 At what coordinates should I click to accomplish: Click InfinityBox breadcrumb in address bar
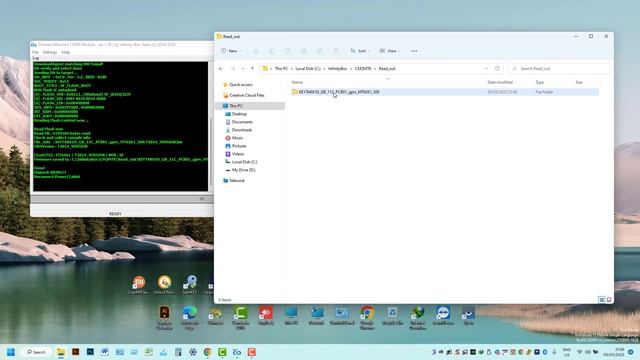[x=338, y=69]
